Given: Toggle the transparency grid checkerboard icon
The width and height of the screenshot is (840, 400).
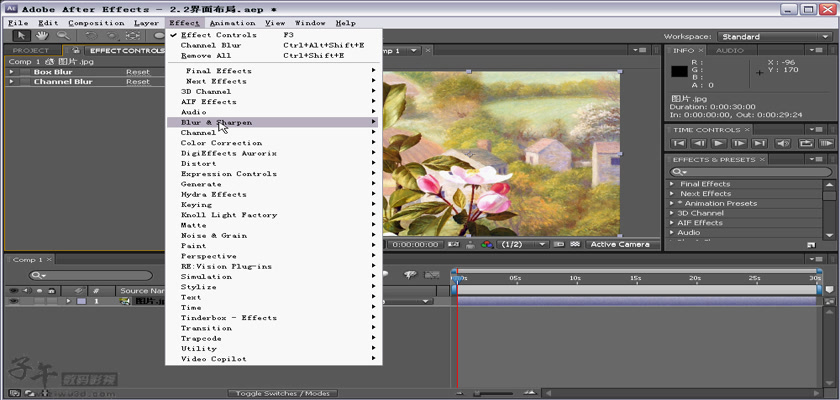Looking at the screenshot, I should pyautogui.click(x=575, y=244).
